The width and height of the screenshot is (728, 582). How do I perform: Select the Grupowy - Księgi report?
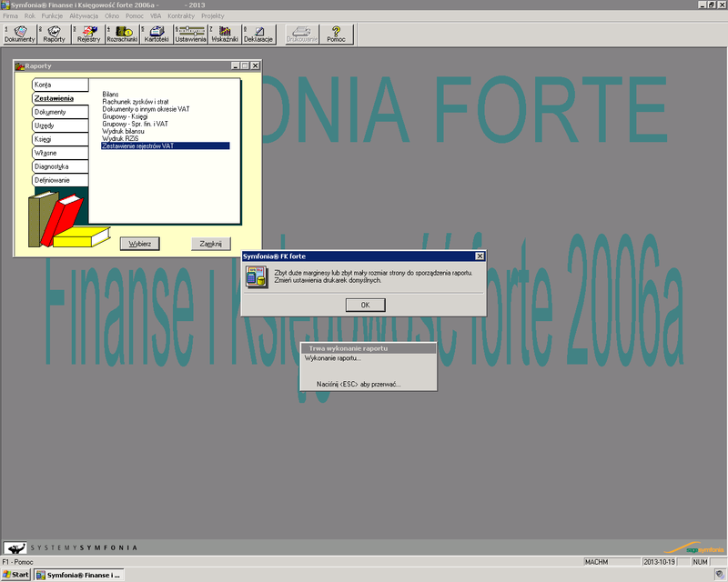click(x=125, y=116)
